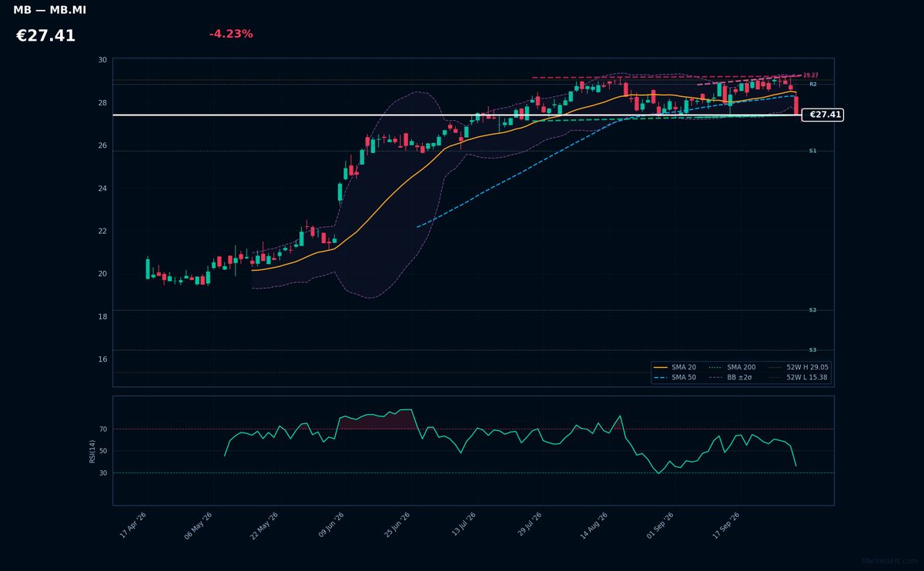Click the SMA 20 legend entry
This screenshot has height=571, width=924.
(675, 368)
